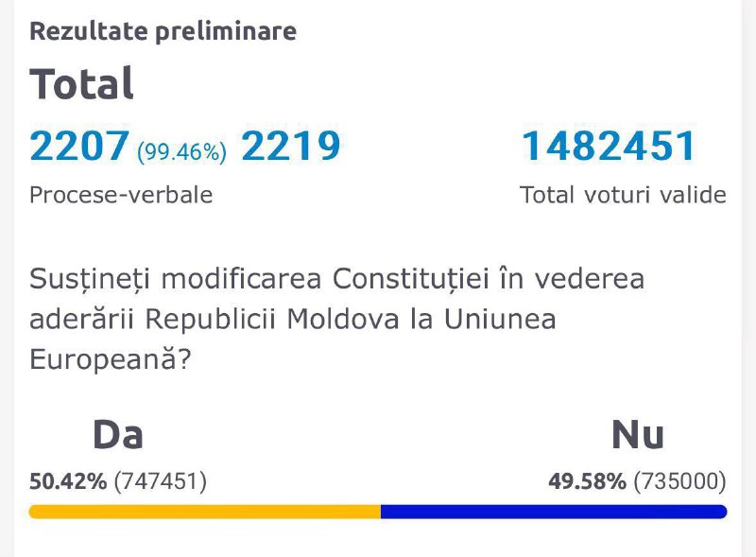This screenshot has height=557, width=756.
Task: Click the yellow-blue boundary on results bar
Action: [381, 512]
